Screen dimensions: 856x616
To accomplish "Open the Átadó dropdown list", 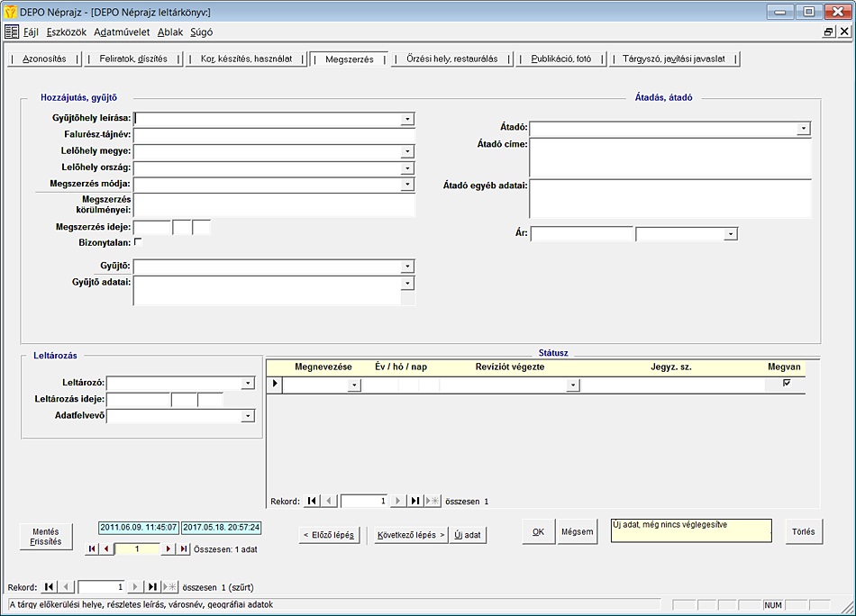I will click(803, 129).
